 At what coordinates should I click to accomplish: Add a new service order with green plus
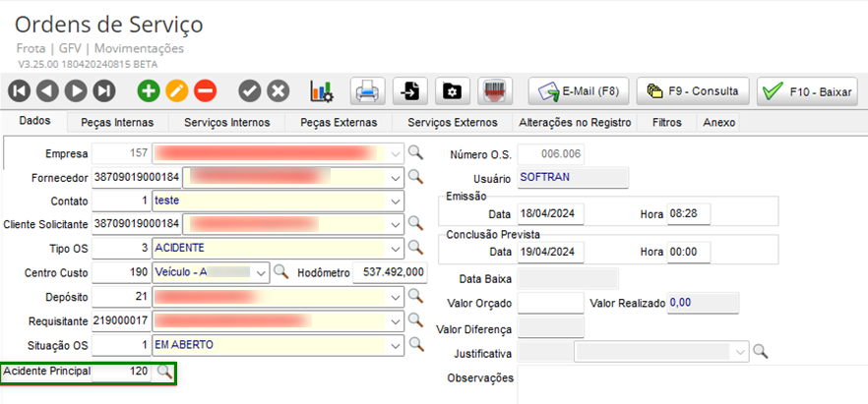[x=149, y=91]
